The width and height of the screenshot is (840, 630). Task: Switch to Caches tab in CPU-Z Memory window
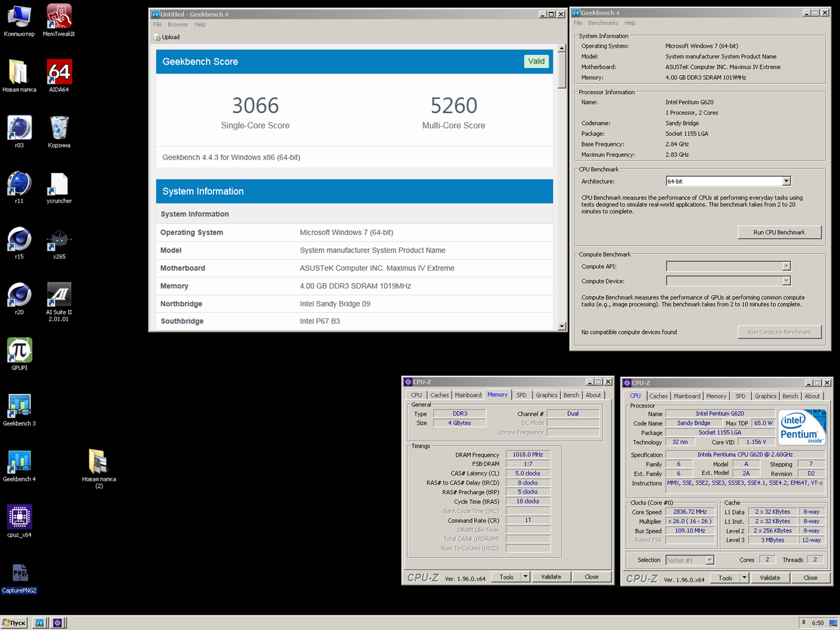440,395
